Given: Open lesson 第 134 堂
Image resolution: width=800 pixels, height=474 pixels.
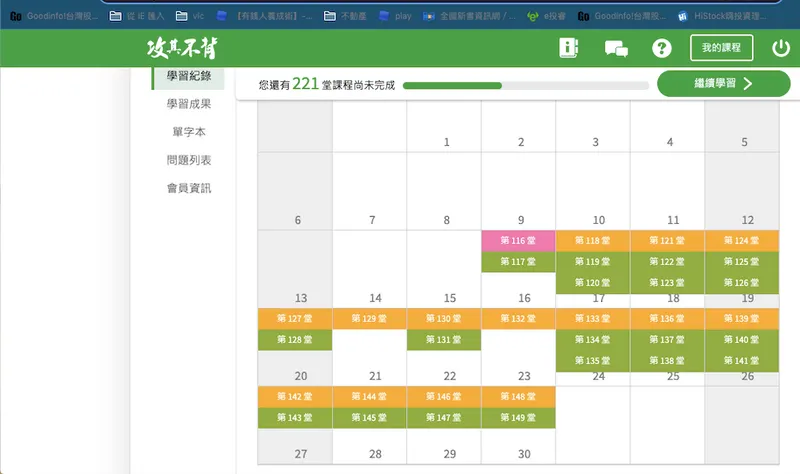Looking at the screenshot, I should tap(592, 340).
